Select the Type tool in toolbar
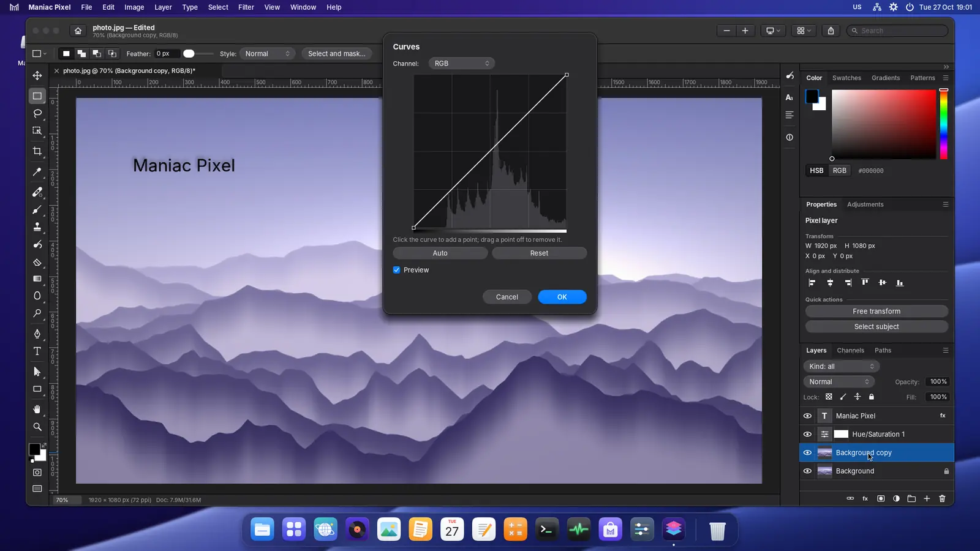The height and width of the screenshot is (551, 980). [37, 351]
